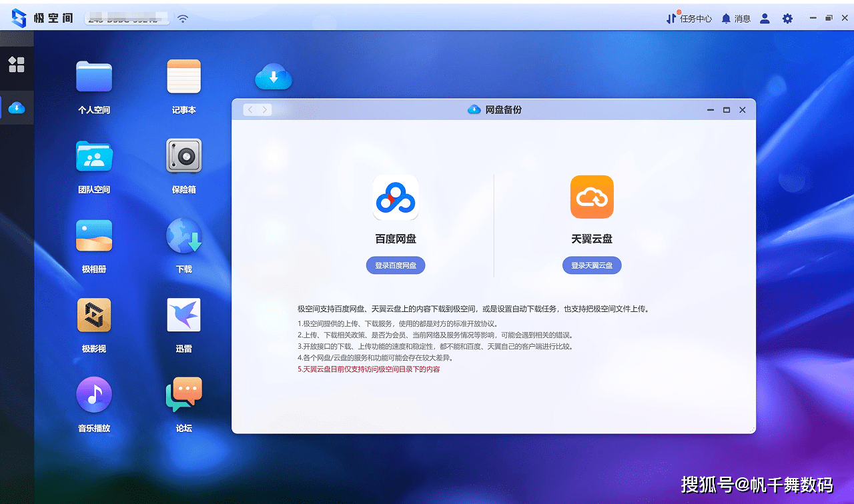
Task: Click the Wi-Fi status icon
Action: tap(183, 19)
